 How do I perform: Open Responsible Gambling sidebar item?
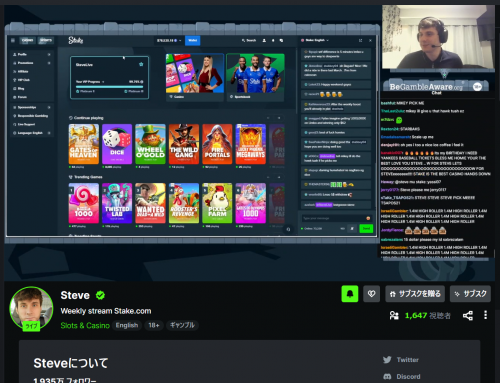click(32, 116)
